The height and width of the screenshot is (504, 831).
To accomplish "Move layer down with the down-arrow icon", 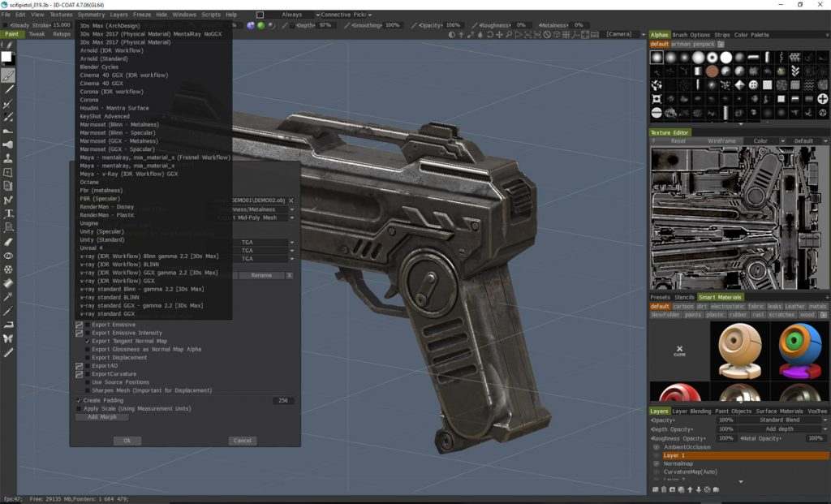I will (699, 489).
